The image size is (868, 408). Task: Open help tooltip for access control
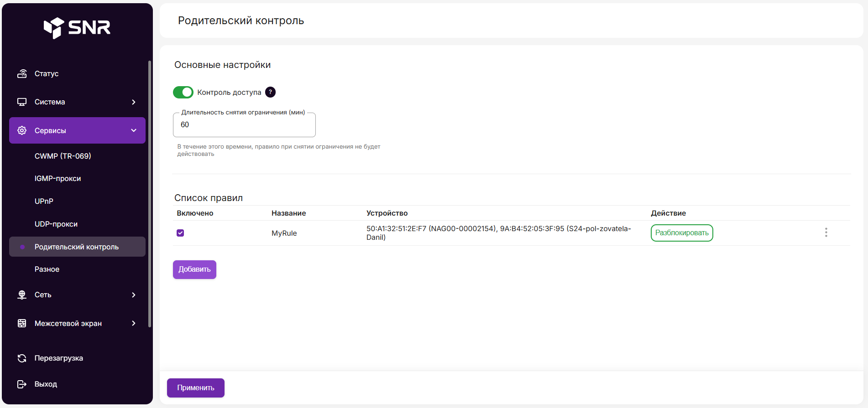[x=270, y=92]
